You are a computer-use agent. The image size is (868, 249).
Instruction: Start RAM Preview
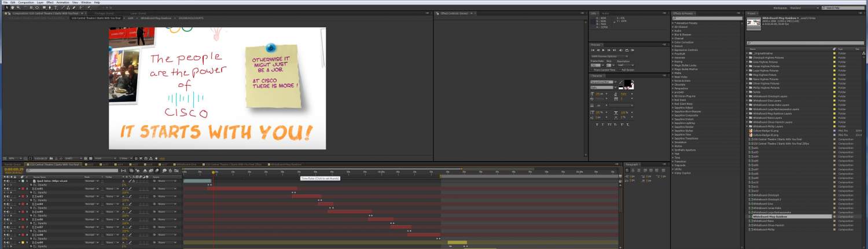632,50
